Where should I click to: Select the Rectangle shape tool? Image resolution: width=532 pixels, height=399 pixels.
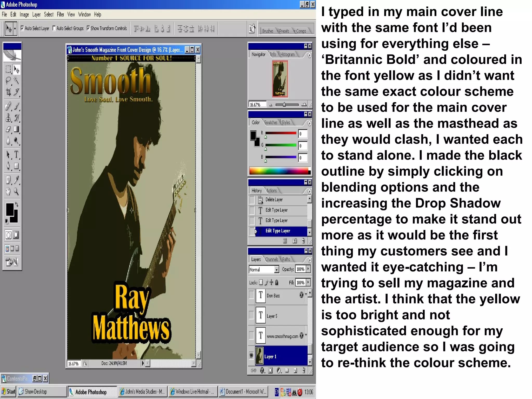tap(16, 166)
